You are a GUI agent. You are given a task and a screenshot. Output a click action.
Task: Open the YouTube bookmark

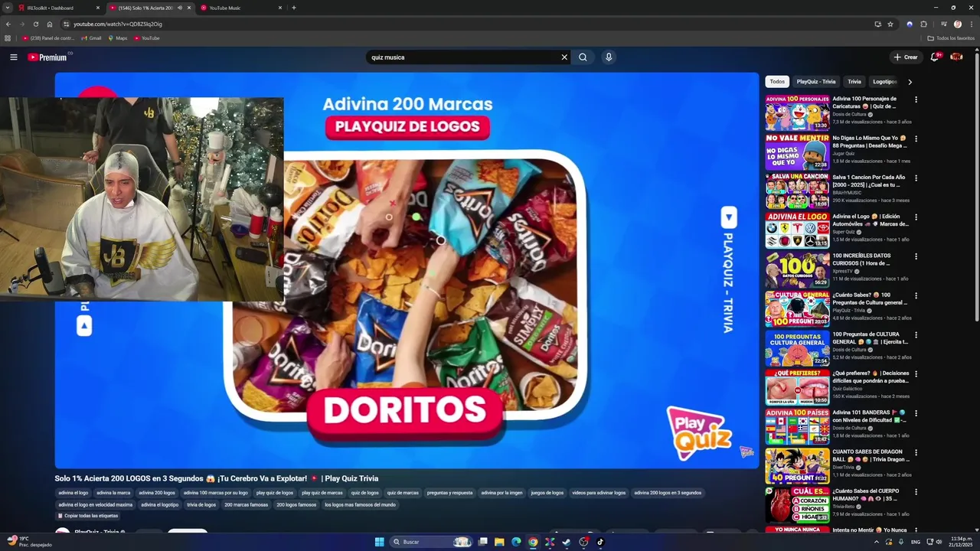click(x=146, y=38)
